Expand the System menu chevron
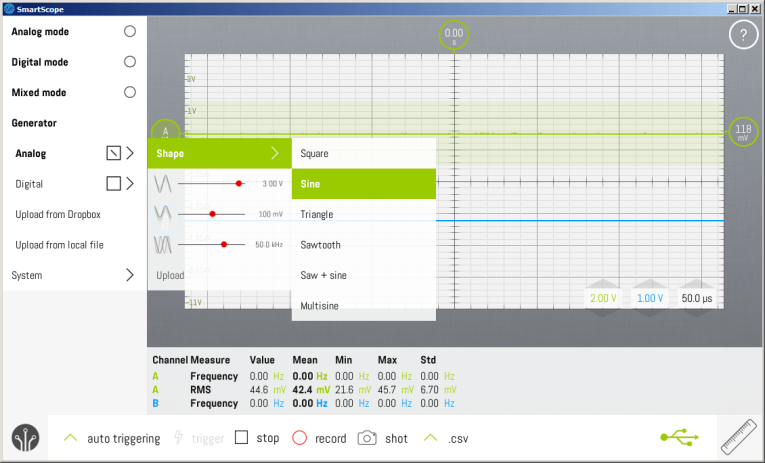 click(x=130, y=275)
